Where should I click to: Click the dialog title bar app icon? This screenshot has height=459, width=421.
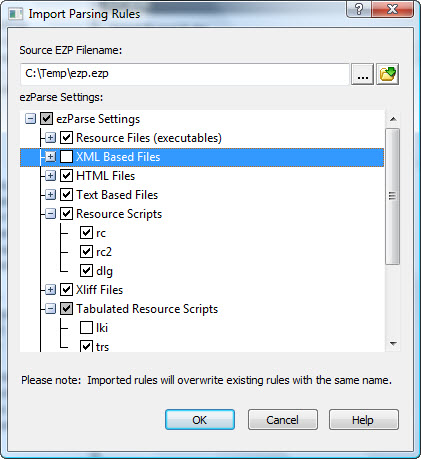pos(15,14)
